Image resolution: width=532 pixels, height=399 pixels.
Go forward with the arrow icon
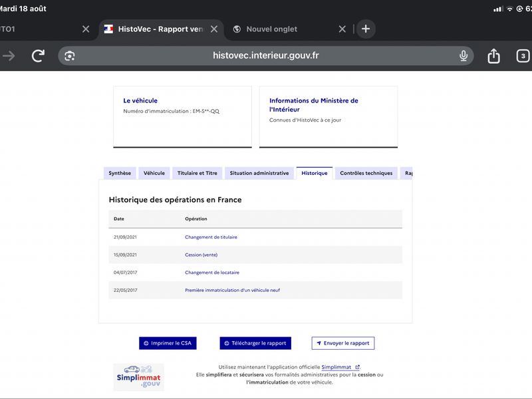tap(9, 56)
